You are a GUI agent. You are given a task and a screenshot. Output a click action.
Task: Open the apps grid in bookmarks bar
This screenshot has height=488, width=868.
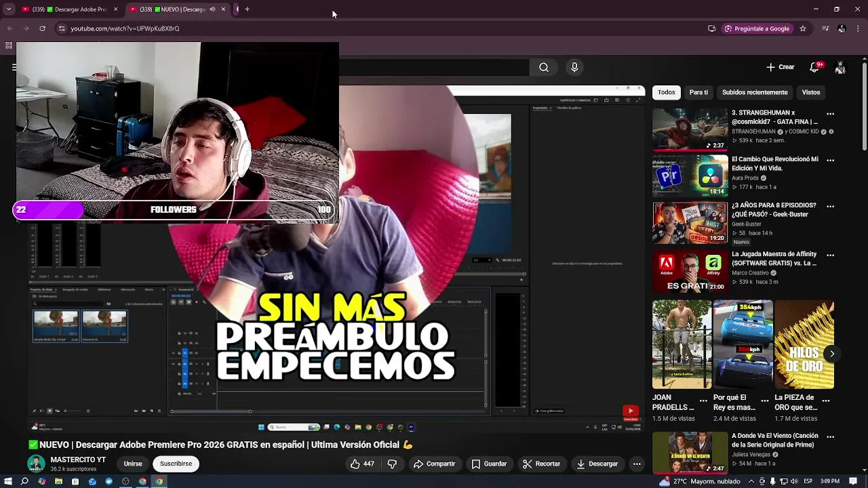pyautogui.click(x=9, y=45)
